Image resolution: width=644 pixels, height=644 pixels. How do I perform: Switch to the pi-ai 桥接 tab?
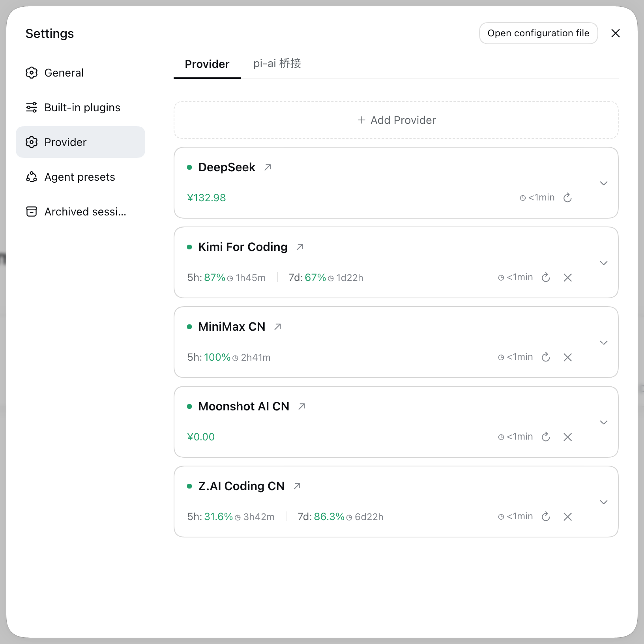click(x=277, y=64)
